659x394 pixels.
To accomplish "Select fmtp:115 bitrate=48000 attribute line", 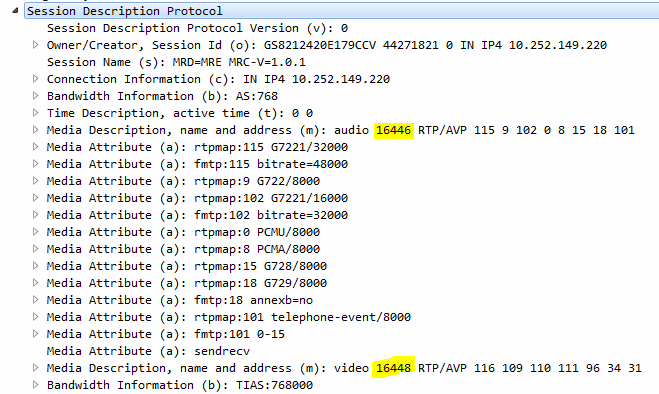I will click(x=197, y=164).
